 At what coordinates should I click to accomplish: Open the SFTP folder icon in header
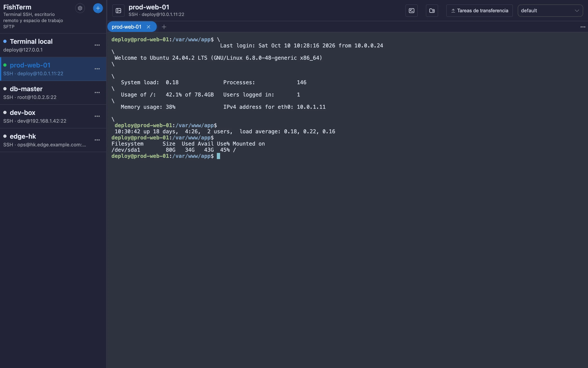pyautogui.click(x=432, y=11)
